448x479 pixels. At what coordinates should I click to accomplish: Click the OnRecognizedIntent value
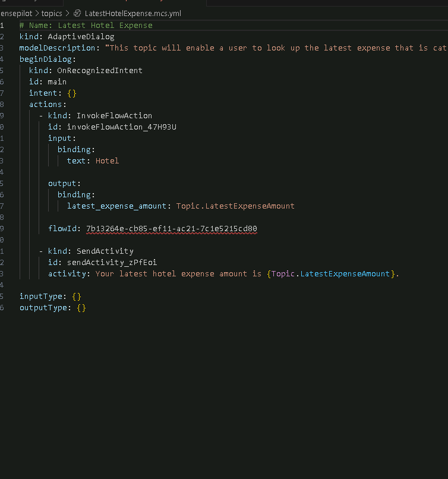click(95, 71)
